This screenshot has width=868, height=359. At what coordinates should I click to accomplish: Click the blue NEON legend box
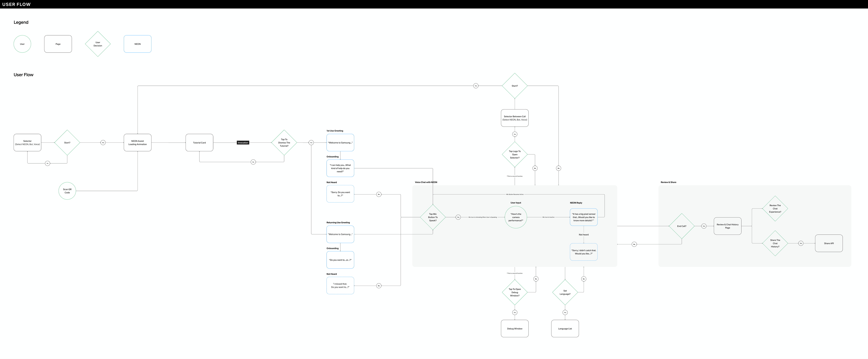pyautogui.click(x=137, y=44)
